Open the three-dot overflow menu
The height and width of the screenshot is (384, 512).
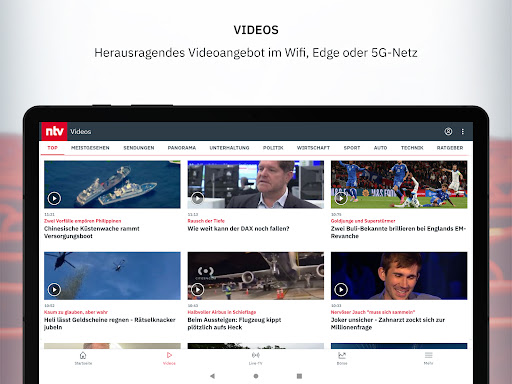point(463,131)
